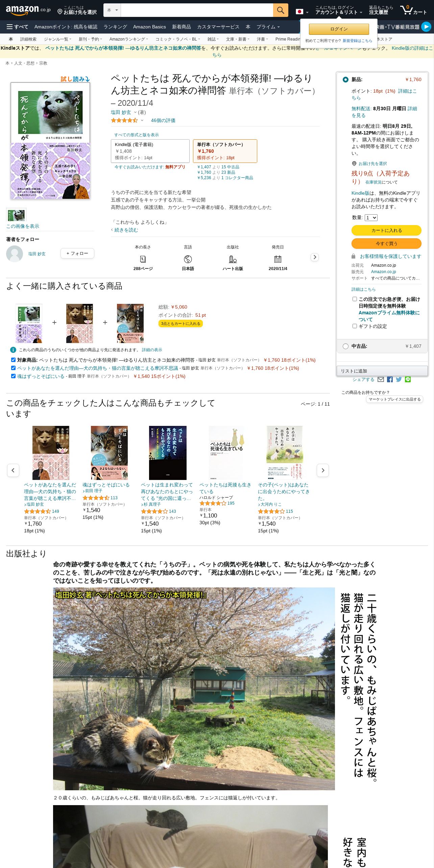The image size is (434, 868).
Task: Share on Twitter icon
Action: [x=399, y=380]
